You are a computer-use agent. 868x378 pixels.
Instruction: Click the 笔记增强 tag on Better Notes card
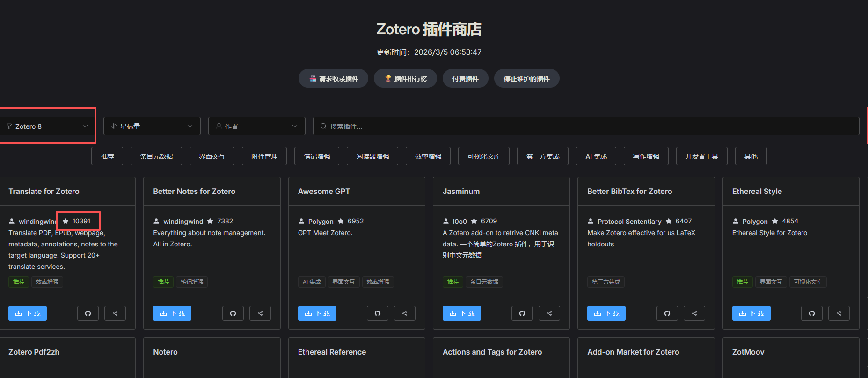[192, 282]
